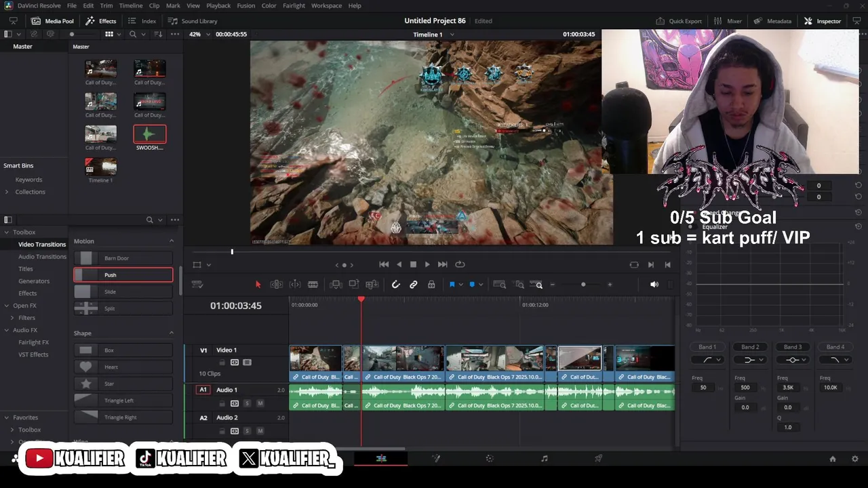Click the Match Frame icon in viewer
This screenshot has height=488, width=868.
[x=634, y=265]
